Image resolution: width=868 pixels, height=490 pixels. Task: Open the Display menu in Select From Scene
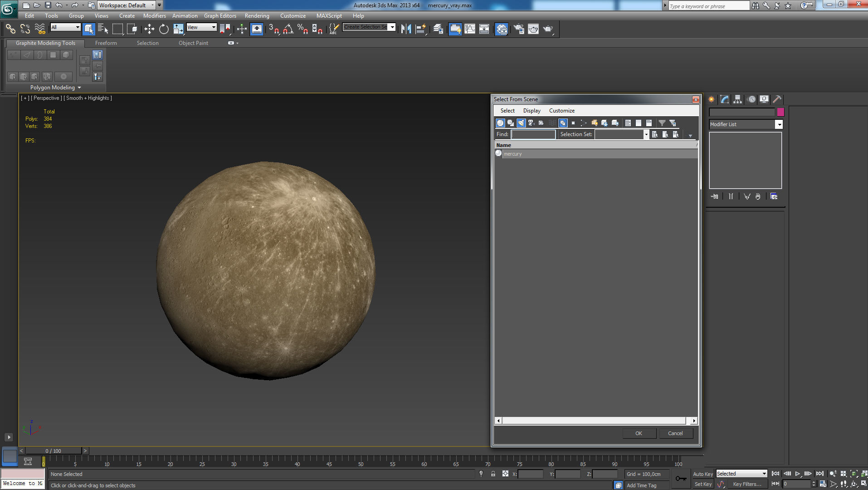532,111
